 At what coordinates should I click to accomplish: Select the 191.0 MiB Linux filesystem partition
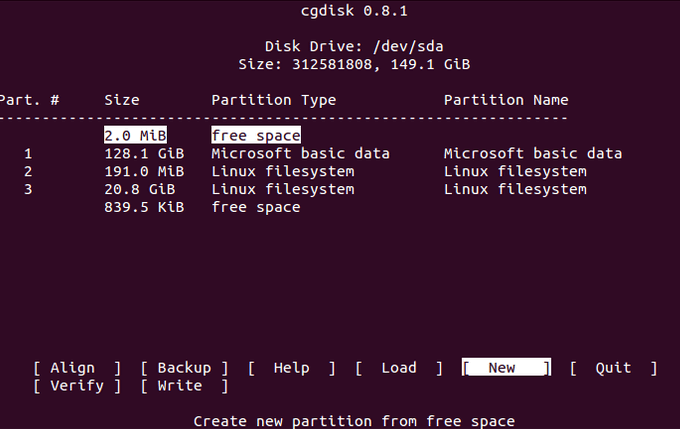pos(282,172)
